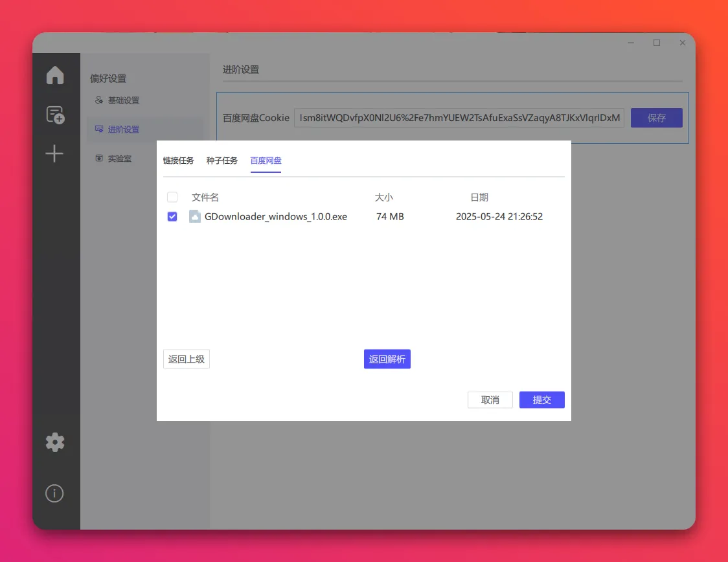Open settings gear icon in sidebar
The height and width of the screenshot is (562, 728).
pyautogui.click(x=55, y=442)
